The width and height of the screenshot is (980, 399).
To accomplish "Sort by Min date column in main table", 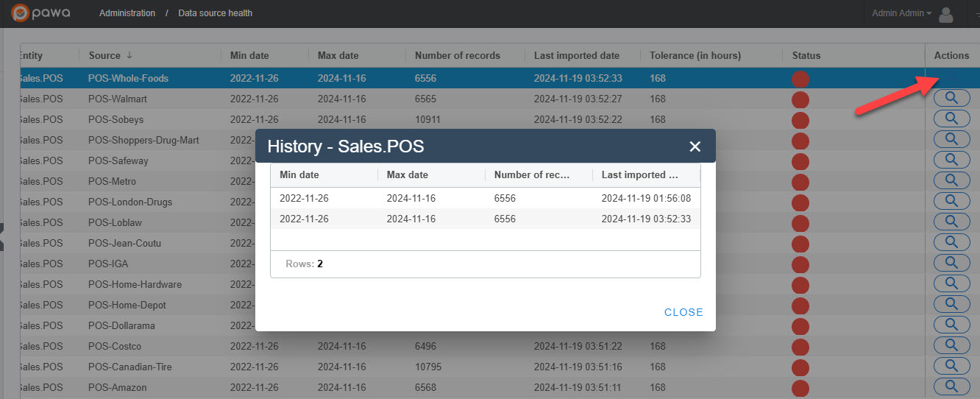I will pos(249,55).
